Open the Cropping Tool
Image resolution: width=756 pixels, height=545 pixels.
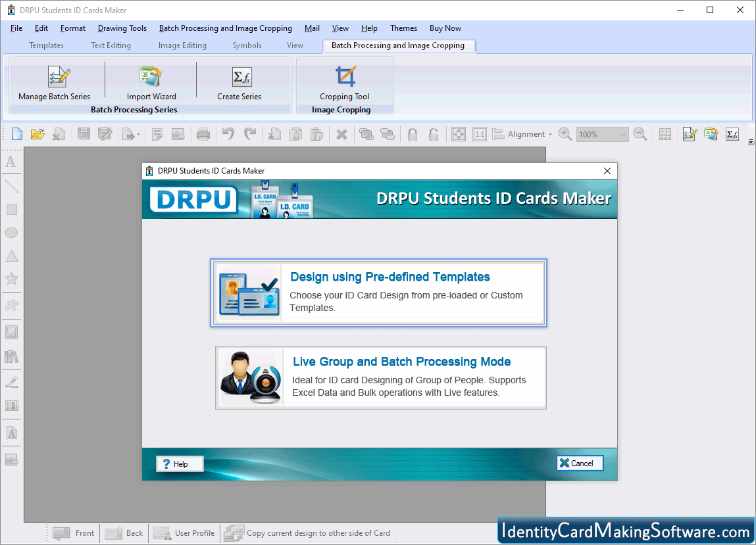point(344,83)
